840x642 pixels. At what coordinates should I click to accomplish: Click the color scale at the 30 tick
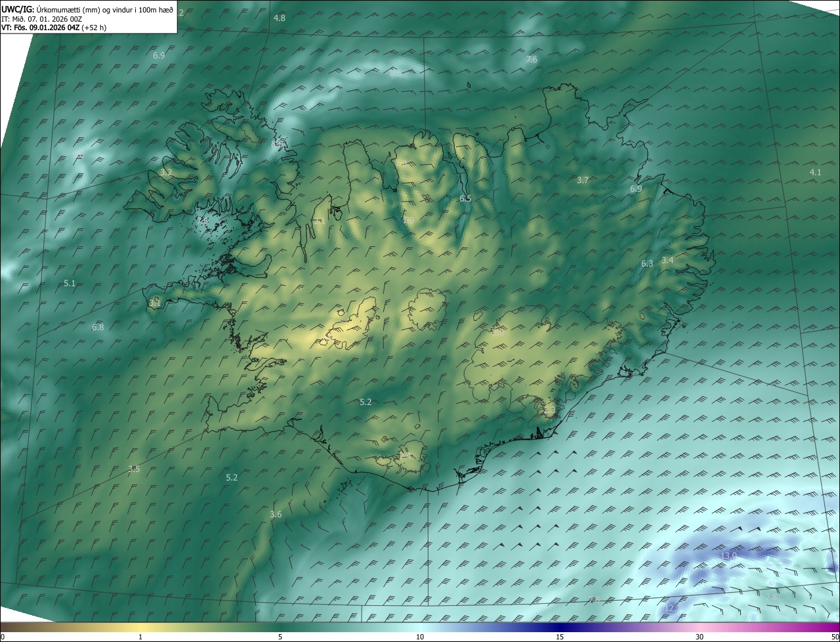(x=700, y=637)
